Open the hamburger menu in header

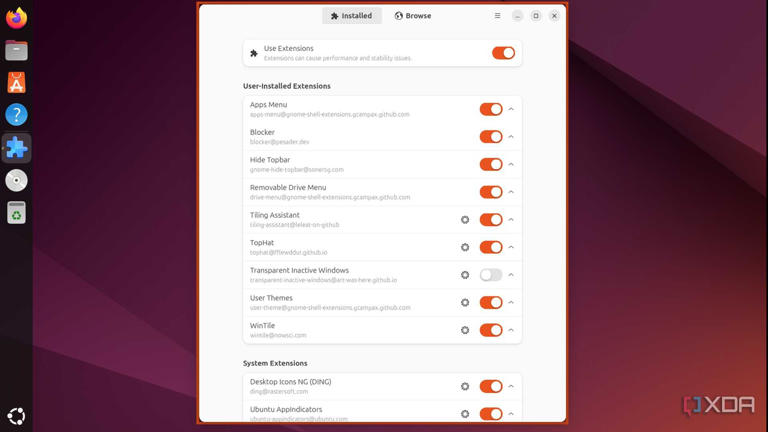(497, 16)
